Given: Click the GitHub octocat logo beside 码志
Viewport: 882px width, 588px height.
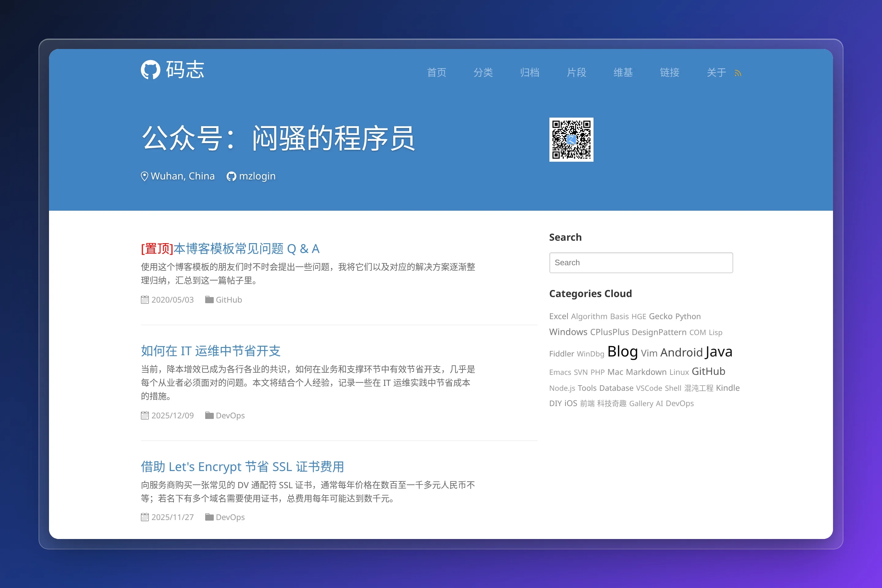Looking at the screenshot, I should point(150,70).
